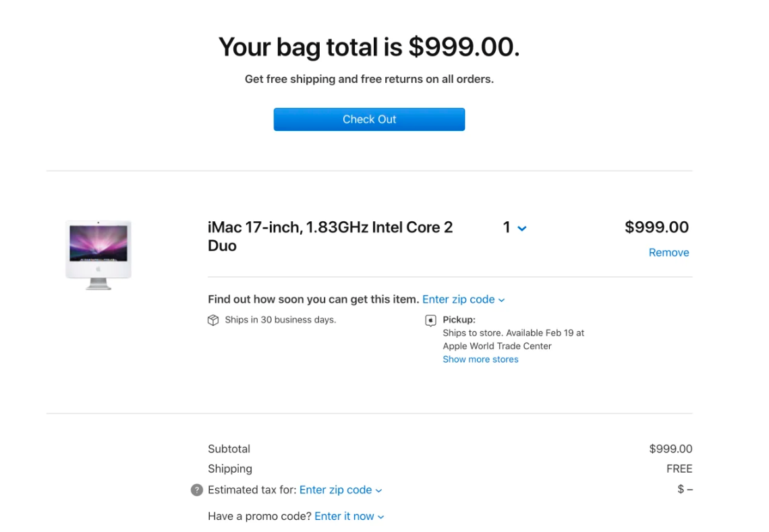Viewport: 769px width, 532px height.
Task: Click the Subtotal row in order summary
Action: [229, 448]
